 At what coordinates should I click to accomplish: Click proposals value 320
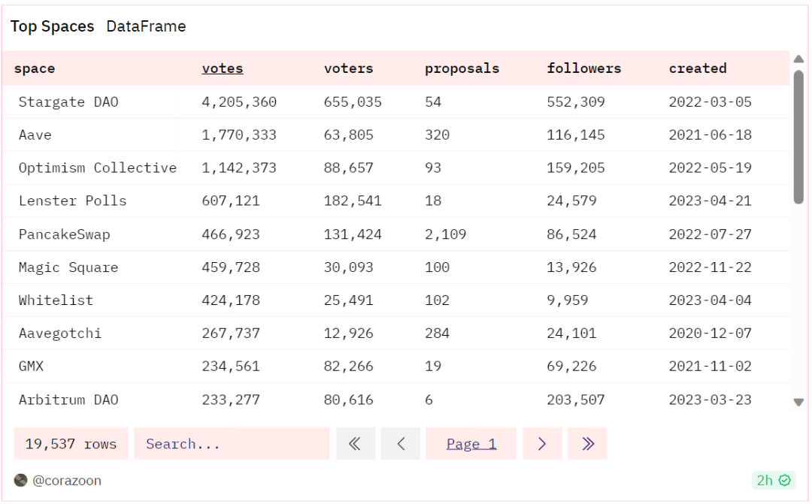(437, 135)
